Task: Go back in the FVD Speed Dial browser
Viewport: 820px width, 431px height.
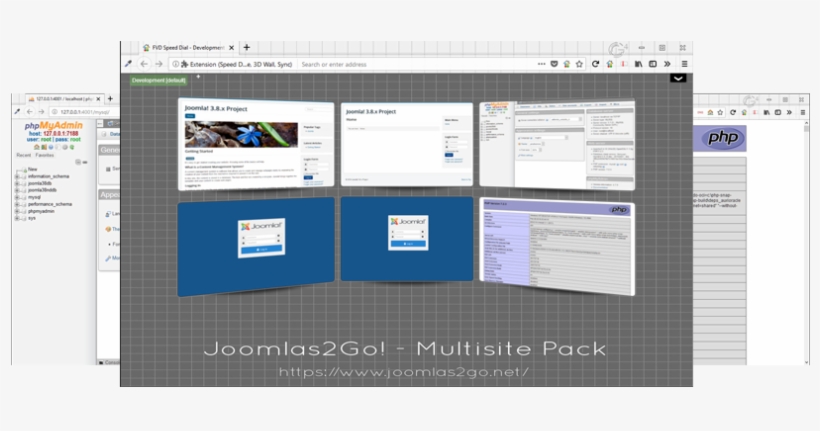Action: click(144, 64)
